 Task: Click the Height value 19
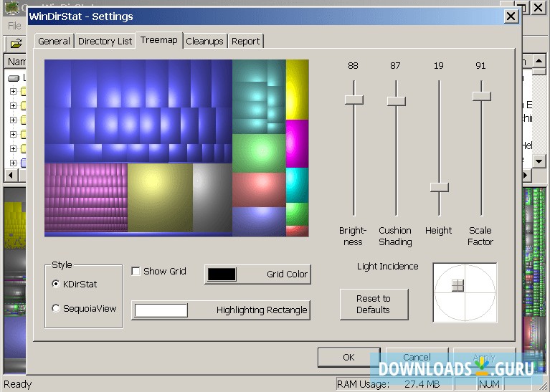pos(438,65)
